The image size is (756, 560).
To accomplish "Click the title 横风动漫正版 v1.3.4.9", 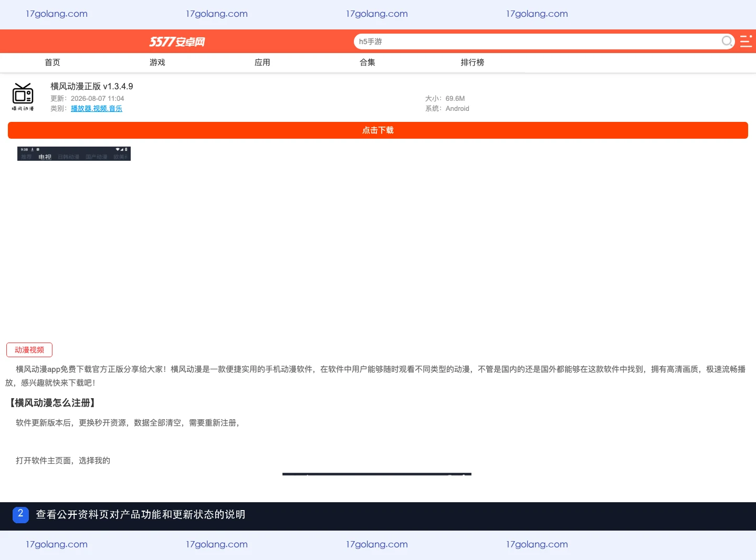I will (x=92, y=86).
